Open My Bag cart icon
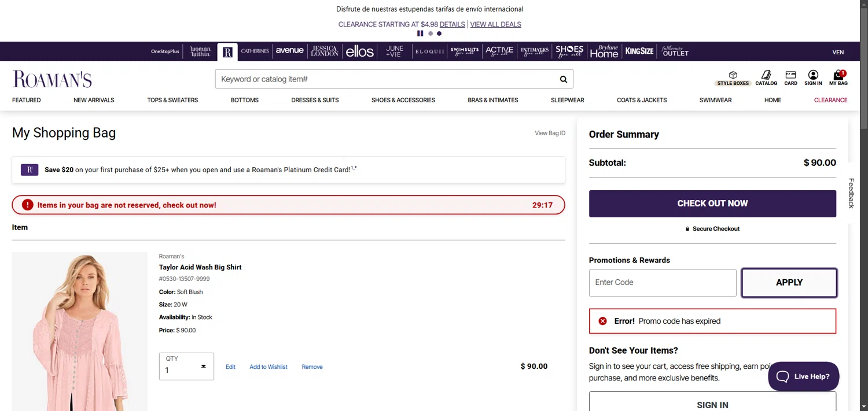The image size is (868, 411). (838, 78)
